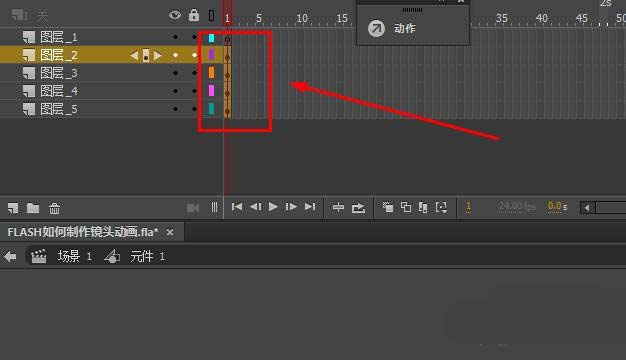
Task: Switch to FLASH如何制作镜头动画.fla tab
Action: pyautogui.click(x=83, y=232)
